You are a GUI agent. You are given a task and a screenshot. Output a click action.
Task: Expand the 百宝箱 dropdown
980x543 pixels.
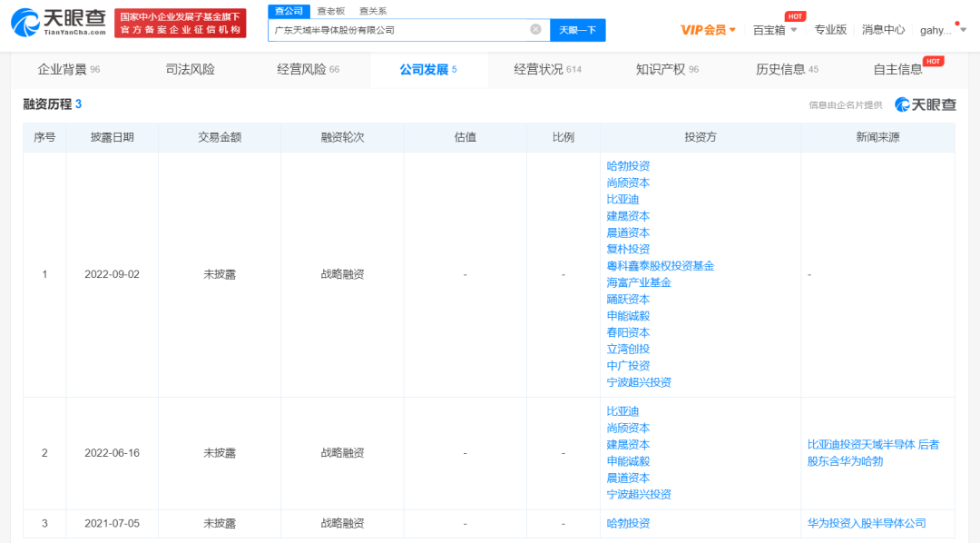click(x=775, y=30)
